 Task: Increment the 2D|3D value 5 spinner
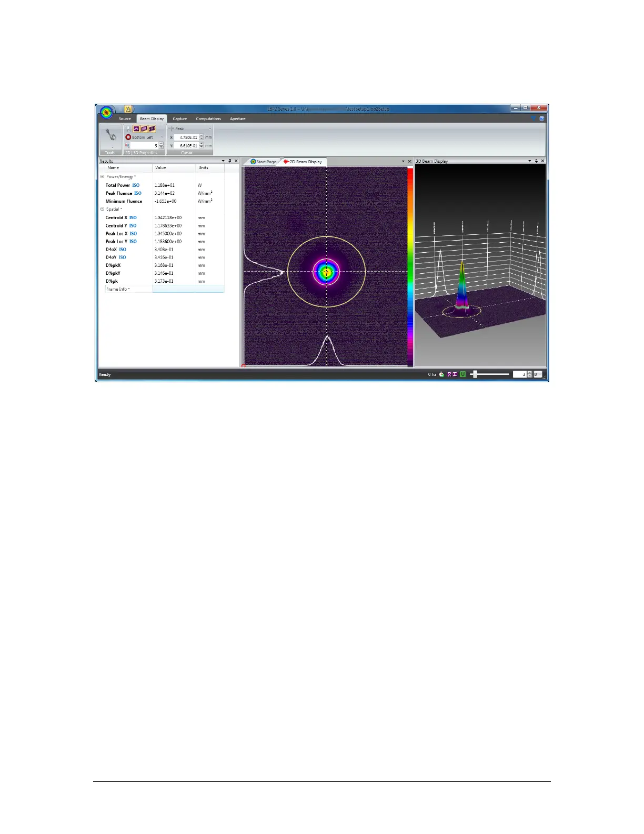click(x=161, y=144)
